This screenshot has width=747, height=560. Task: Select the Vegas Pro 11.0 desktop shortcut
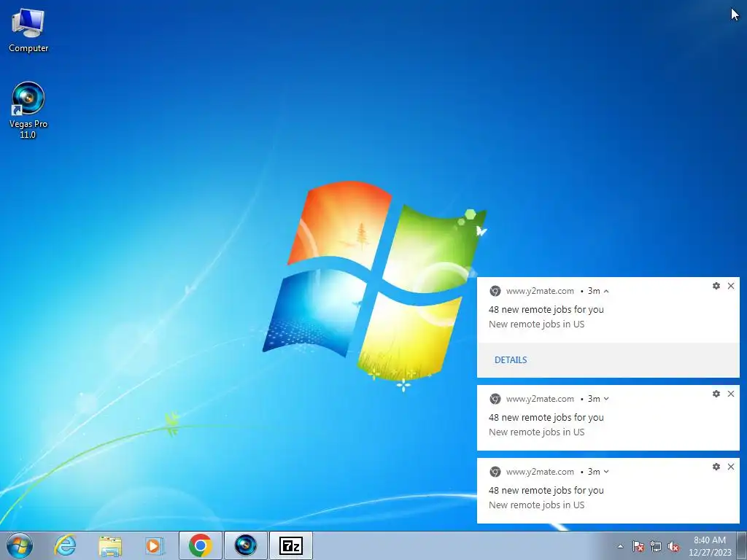tap(28, 111)
